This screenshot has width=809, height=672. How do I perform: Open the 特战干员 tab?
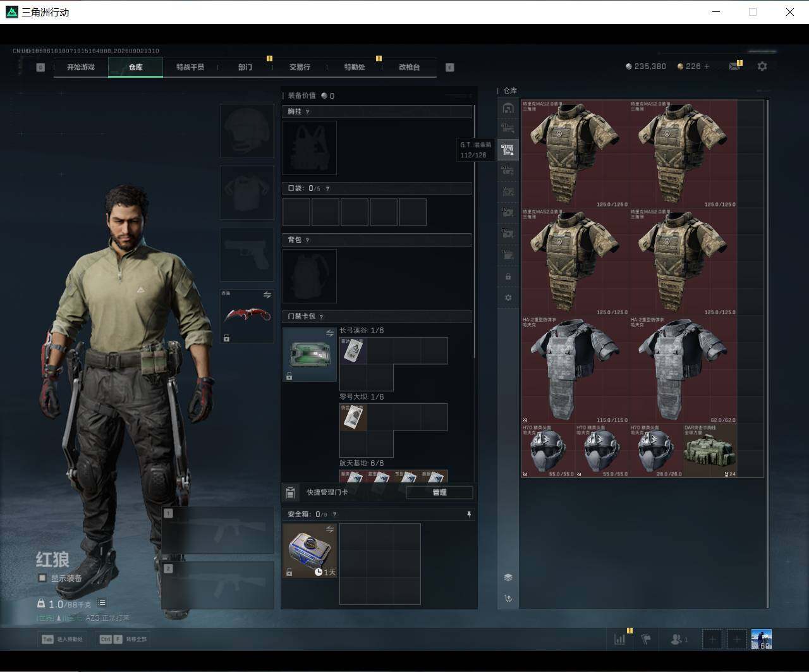tap(190, 67)
